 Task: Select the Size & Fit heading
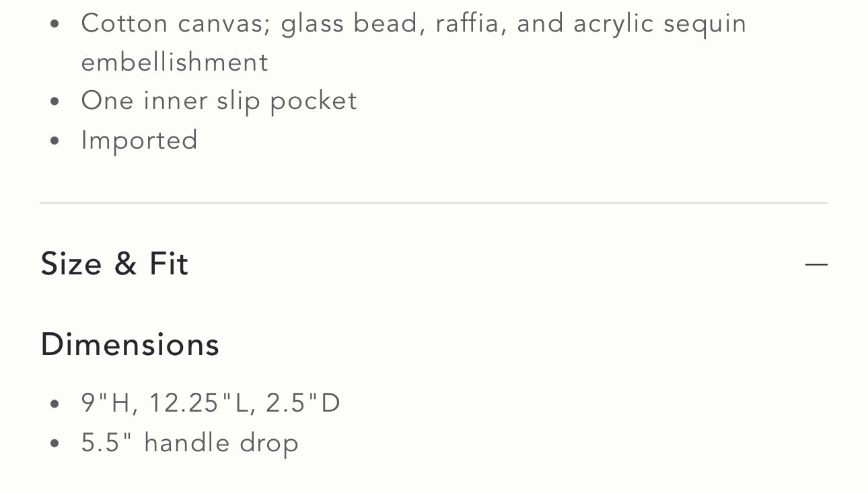114,264
